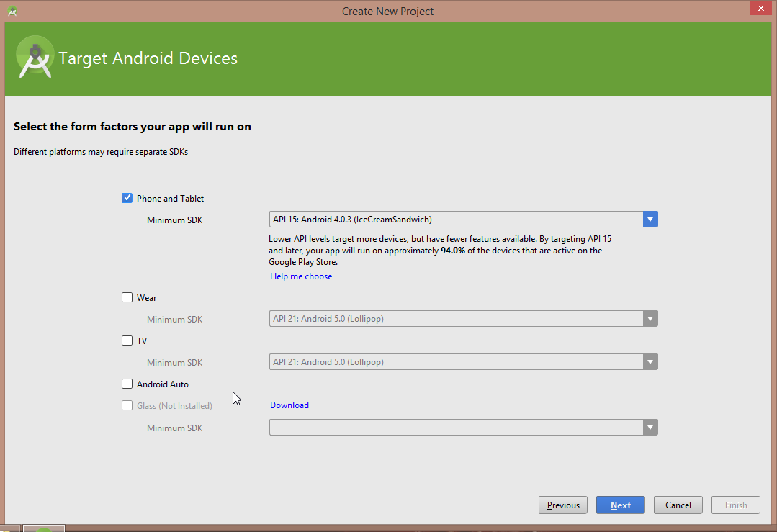The width and height of the screenshot is (777, 532).
Task: Click the API 15: Android 4.0.3 combo box
Action: click(x=463, y=220)
